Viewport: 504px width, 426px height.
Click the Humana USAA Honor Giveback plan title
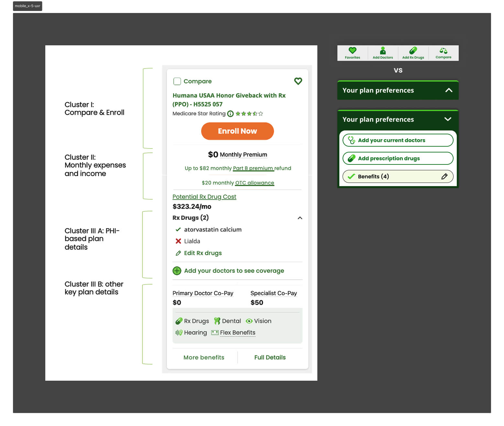[229, 100]
